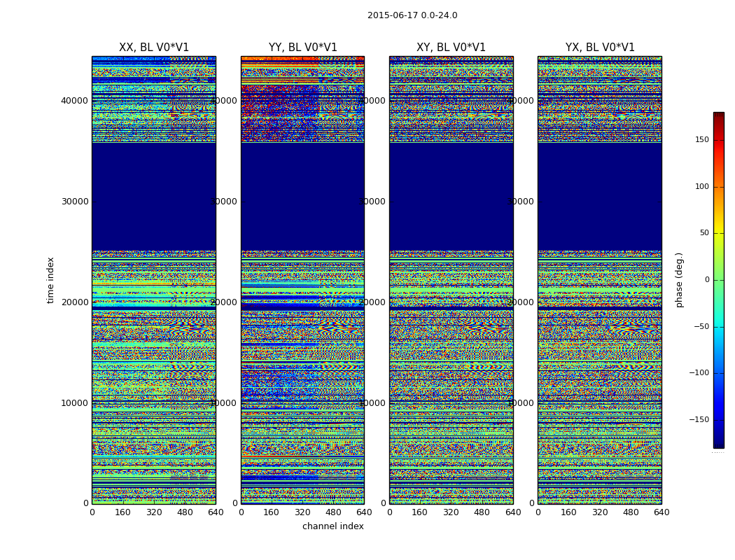Click the dark red top of colorbar
This screenshot has width=735, height=560.
718,115
